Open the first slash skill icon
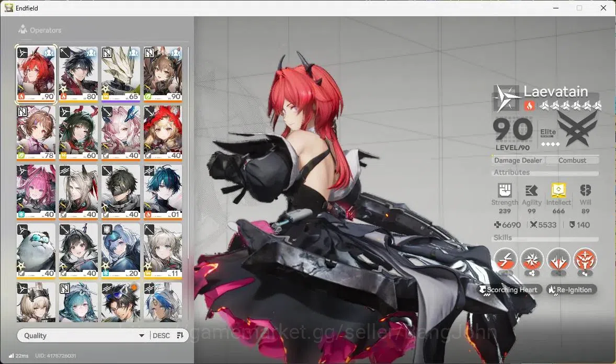This screenshot has height=364, width=616. point(505,259)
